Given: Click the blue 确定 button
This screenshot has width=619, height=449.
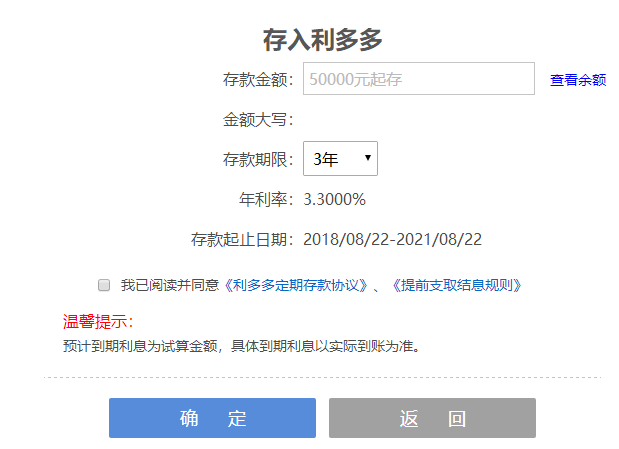Looking at the screenshot, I should coord(212,418).
